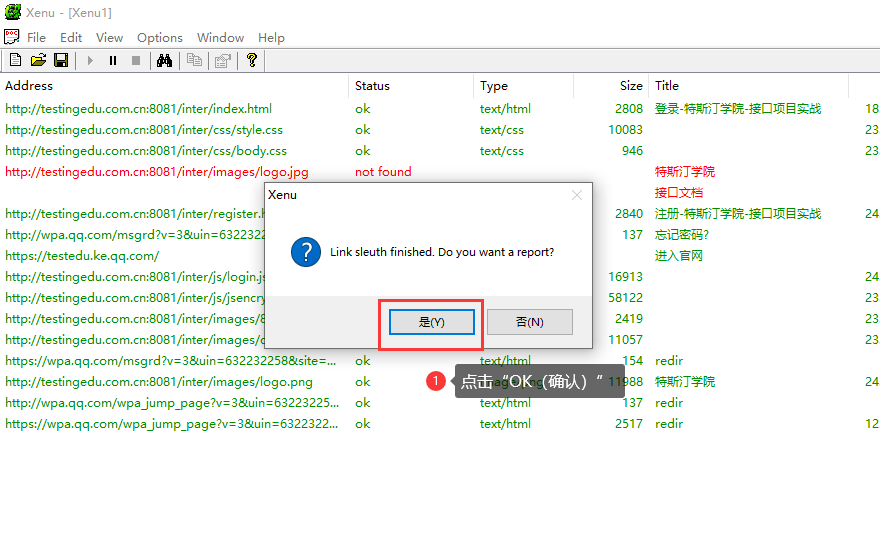Viewport: 880px width, 548px height.
Task: Click the document icon beside File menu
Action: [x=11, y=37]
